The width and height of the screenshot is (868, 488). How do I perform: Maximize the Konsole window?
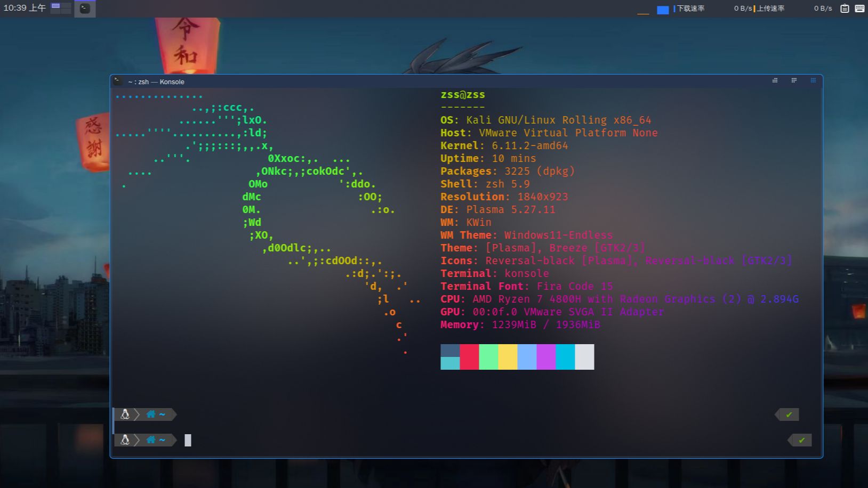click(x=794, y=80)
